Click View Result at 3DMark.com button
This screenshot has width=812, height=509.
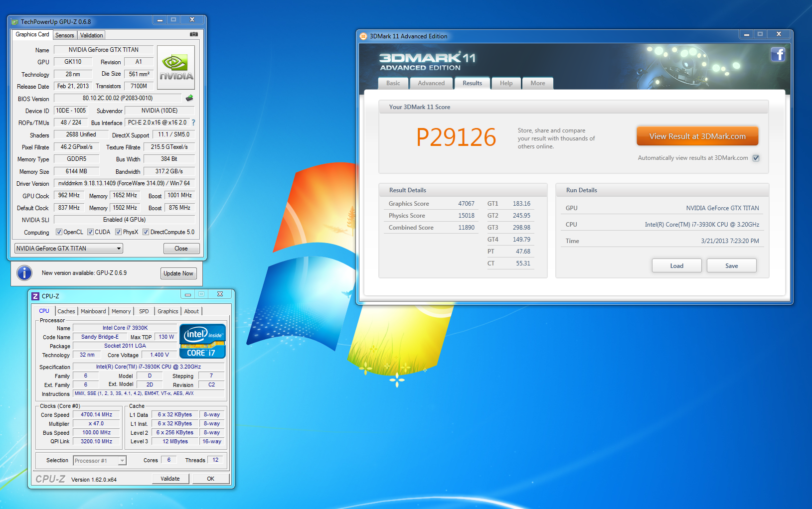coord(697,136)
